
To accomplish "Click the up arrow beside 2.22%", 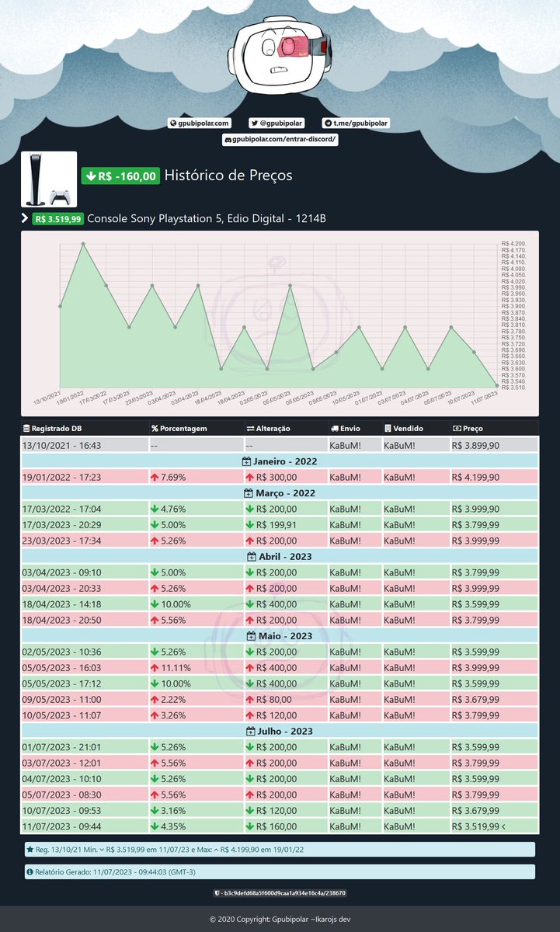I will [x=155, y=700].
